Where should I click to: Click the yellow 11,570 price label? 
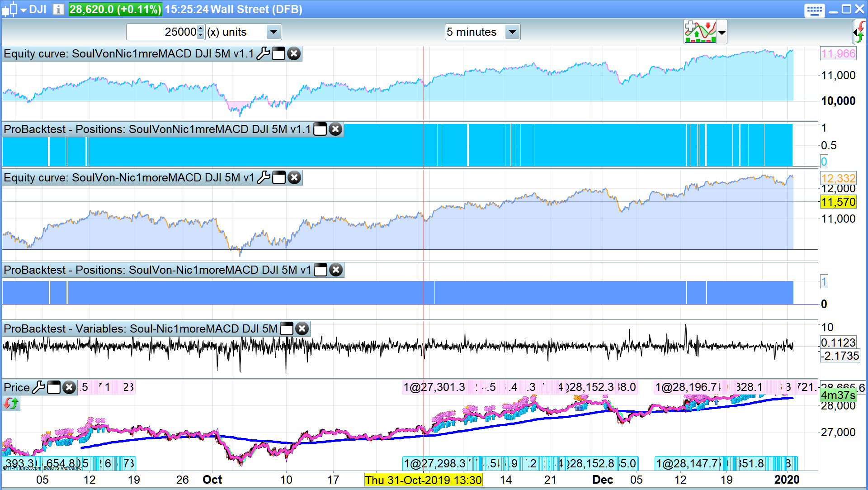pos(838,202)
